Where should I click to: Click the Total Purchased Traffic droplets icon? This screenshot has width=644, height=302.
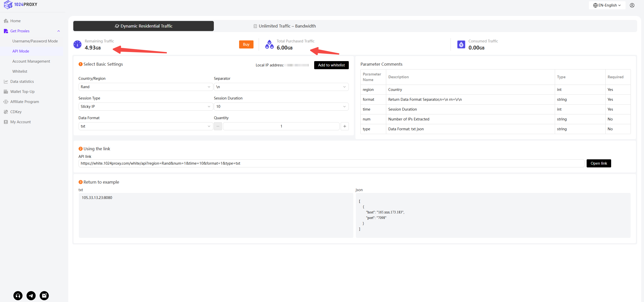click(269, 44)
